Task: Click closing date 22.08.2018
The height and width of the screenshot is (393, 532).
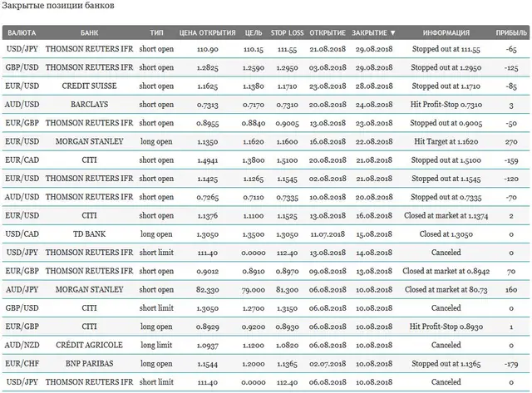Action: pos(374,141)
